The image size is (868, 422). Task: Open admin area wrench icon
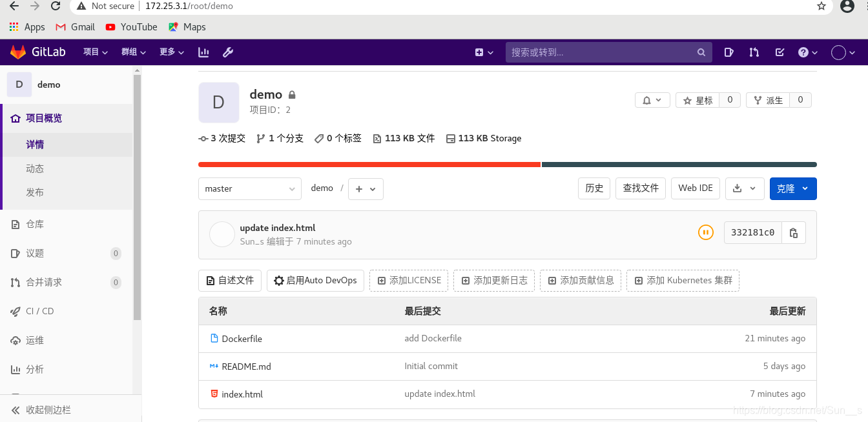point(228,52)
